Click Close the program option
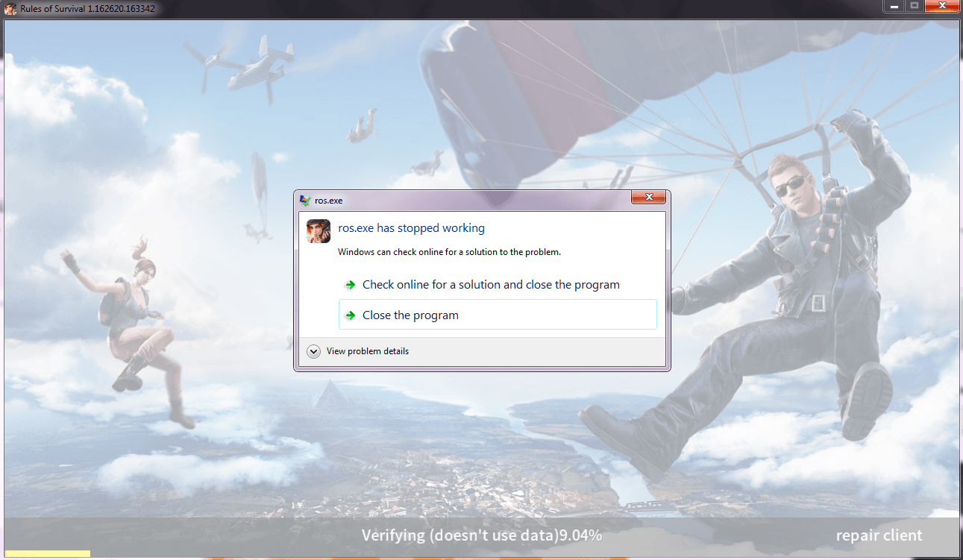Viewport: 963px width, 560px height. tap(498, 315)
